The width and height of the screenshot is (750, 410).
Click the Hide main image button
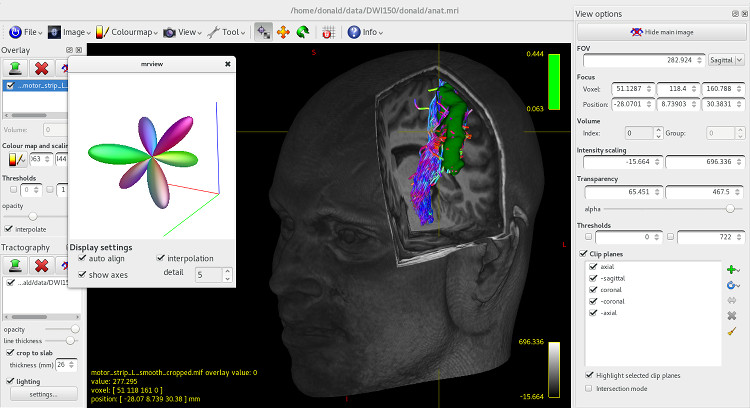(662, 33)
